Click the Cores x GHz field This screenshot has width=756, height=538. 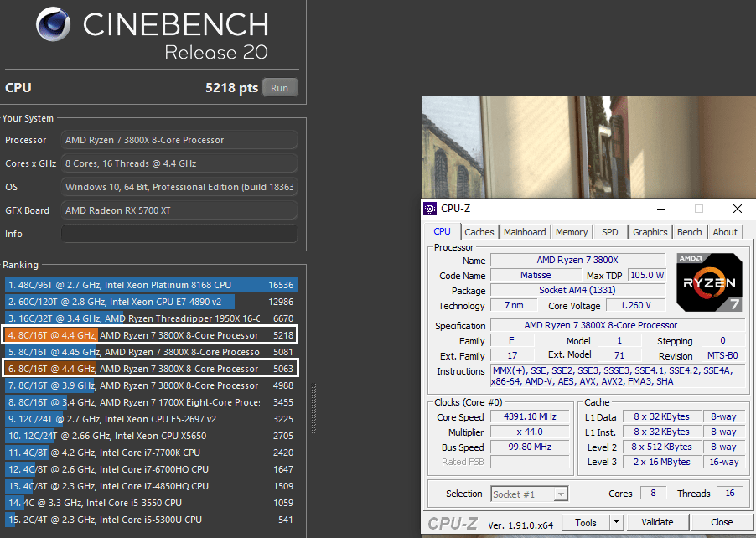179,163
